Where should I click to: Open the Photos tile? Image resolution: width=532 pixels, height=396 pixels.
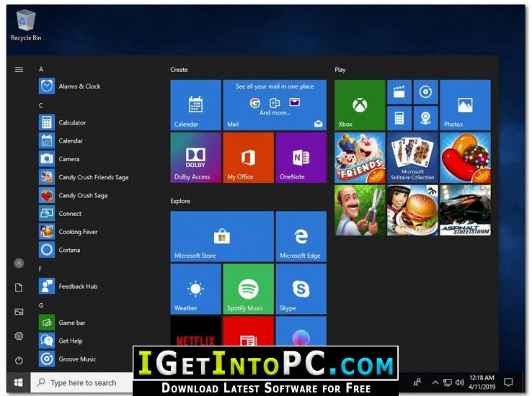click(x=465, y=105)
